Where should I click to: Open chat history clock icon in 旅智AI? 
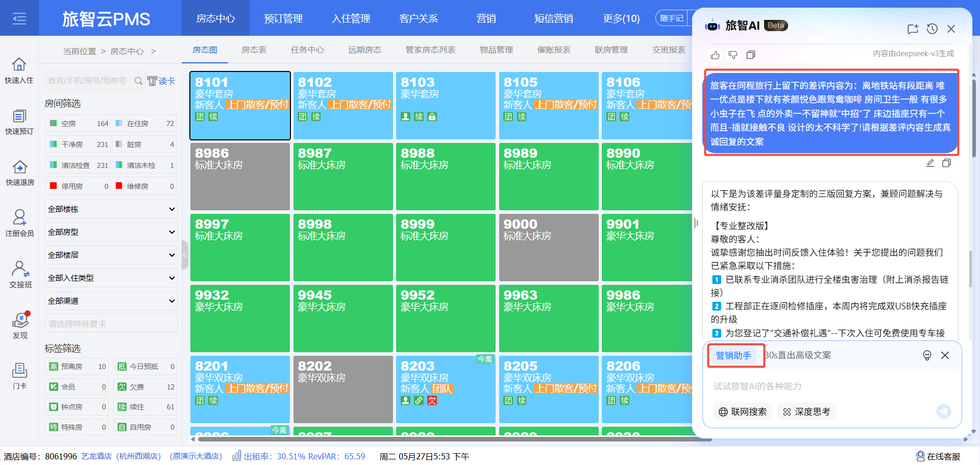click(932, 29)
